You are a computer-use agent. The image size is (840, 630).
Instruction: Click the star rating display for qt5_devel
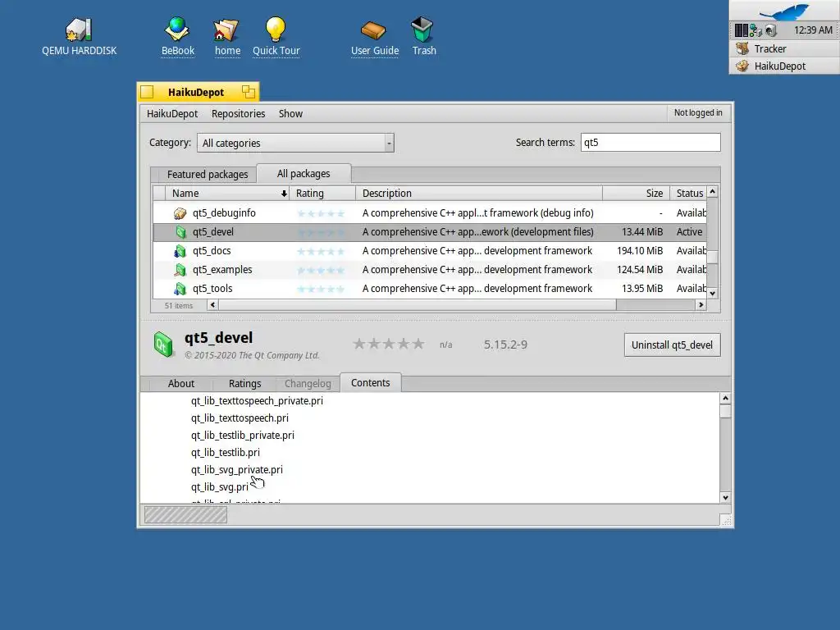(388, 344)
